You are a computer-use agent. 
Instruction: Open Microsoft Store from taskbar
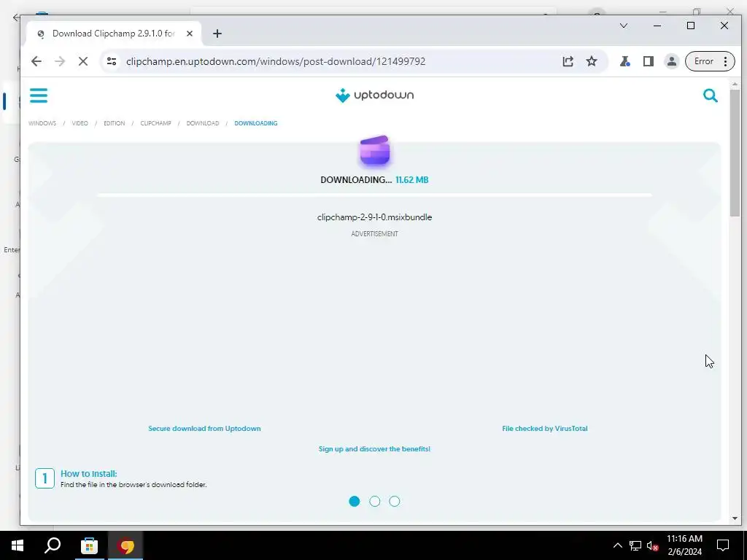pos(89,545)
